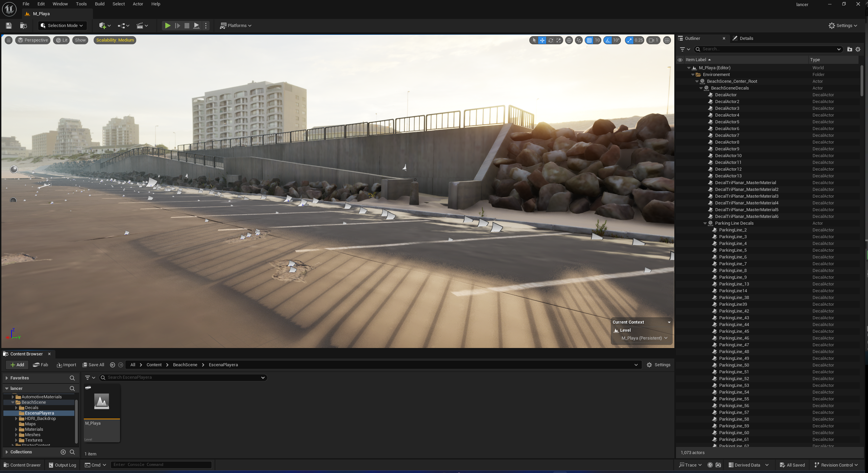Open the play options three-dot menu
Viewport: 868px width, 473px height.
(206, 26)
